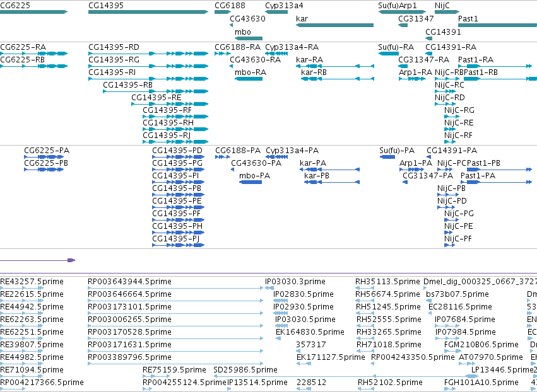
Task: Open the CG6188 gene label
Action: [230, 6]
